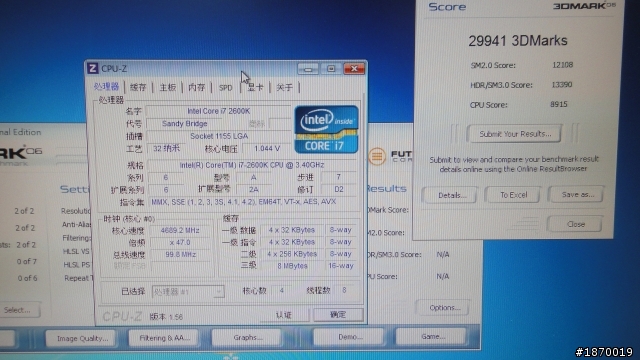Click the SM2.0 Score 12108 value
Screen dimensions: 640x360
562,65
